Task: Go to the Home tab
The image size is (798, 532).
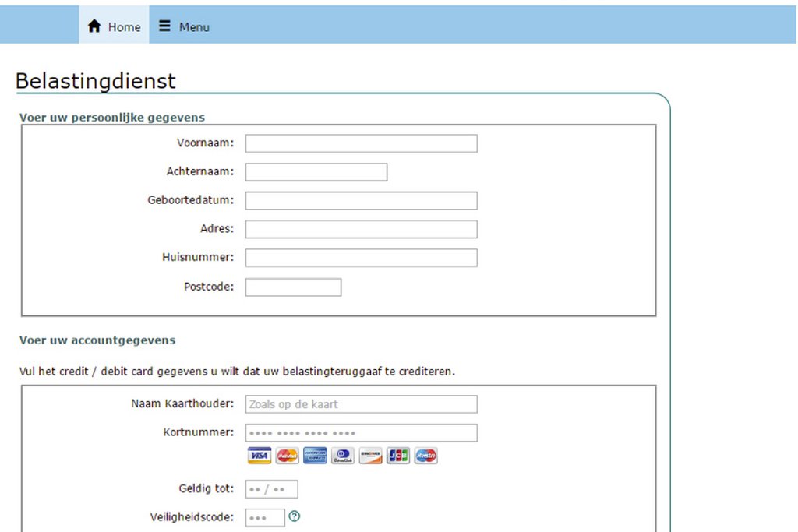Action: click(x=114, y=26)
